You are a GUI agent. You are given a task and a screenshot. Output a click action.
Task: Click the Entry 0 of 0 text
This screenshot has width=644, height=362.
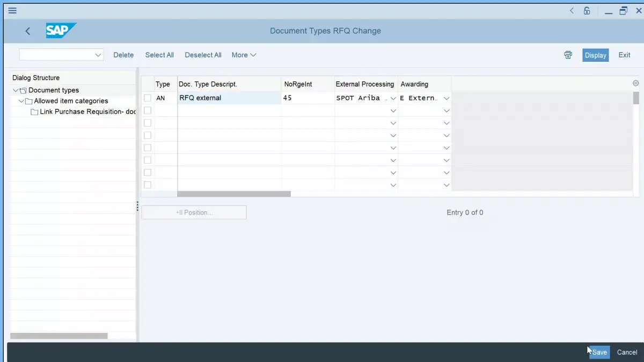point(465,212)
